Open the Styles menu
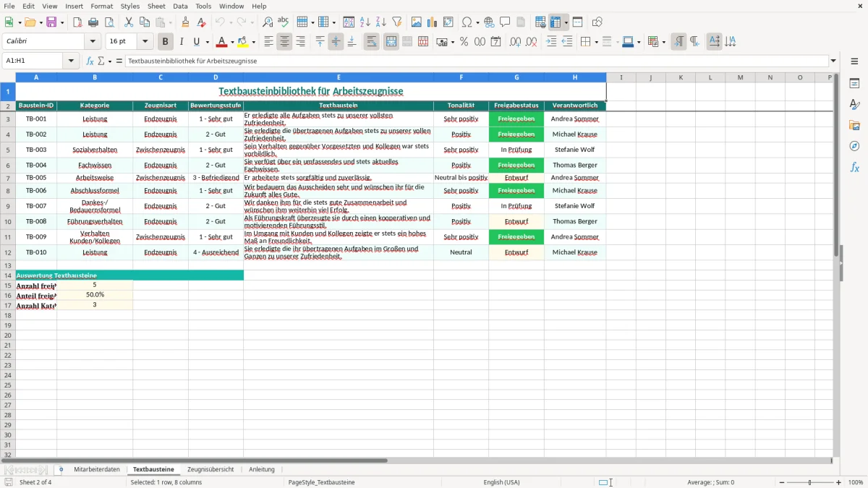The height and width of the screenshot is (488, 868). (130, 6)
